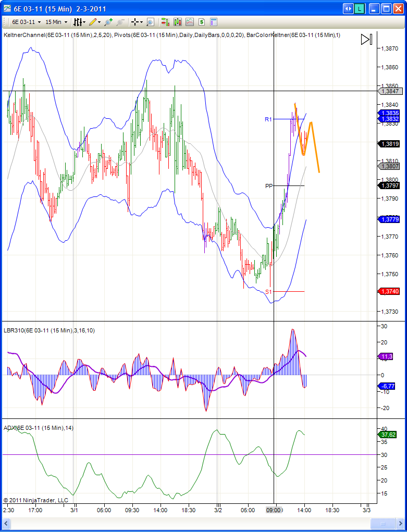
Task: Click the PP pivot level label
Action: (x=269, y=186)
